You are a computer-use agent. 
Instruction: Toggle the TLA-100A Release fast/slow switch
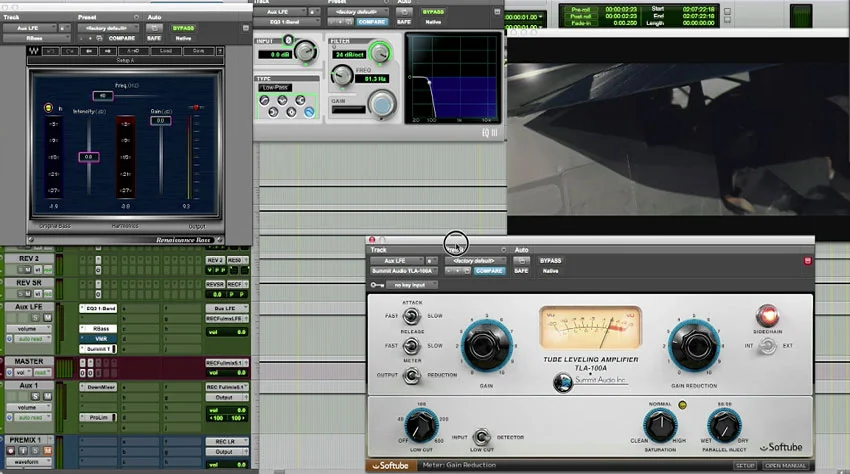(x=412, y=345)
